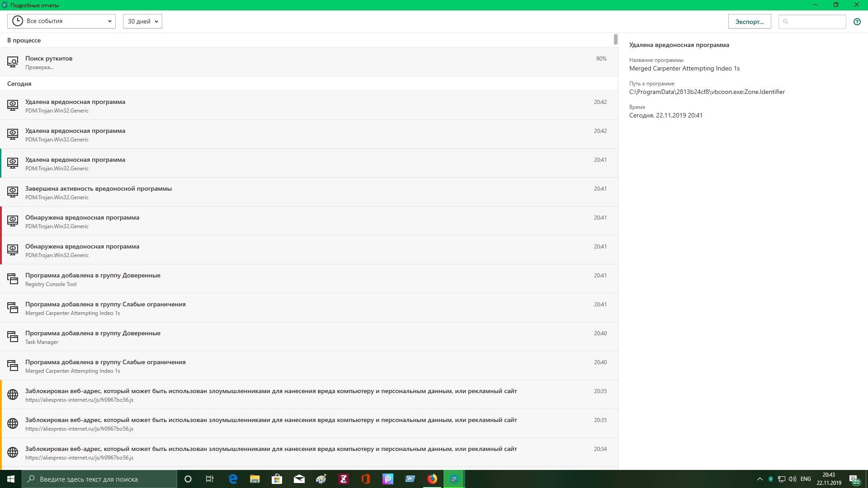Expand the '30 дней' period dropdown
The width and height of the screenshot is (868, 488).
coord(142,21)
